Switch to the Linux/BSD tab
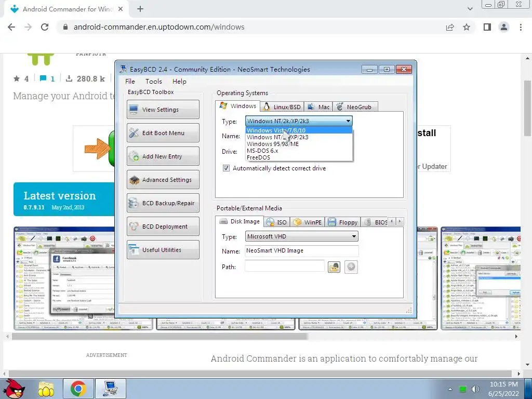532x399 pixels. (282, 107)
